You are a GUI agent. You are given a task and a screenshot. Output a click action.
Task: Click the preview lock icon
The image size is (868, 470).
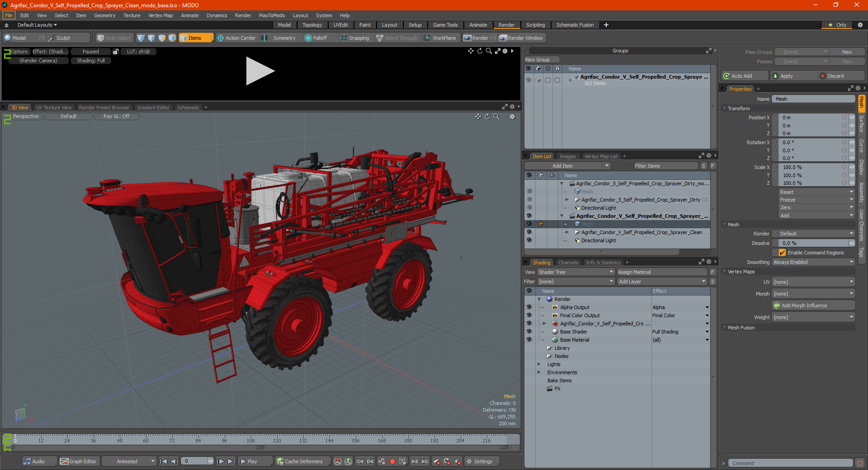pyautogui.click(x=116, y=52)
